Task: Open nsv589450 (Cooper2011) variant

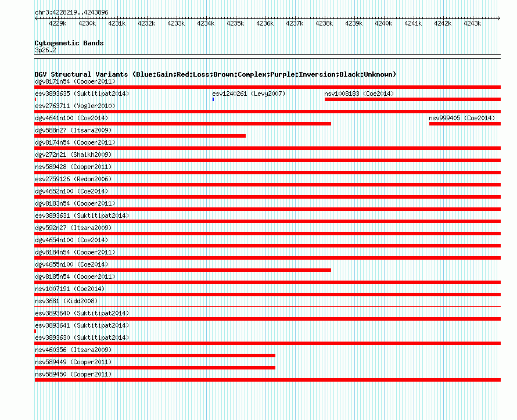Action: pyautogui.click(x=73, y=374)
